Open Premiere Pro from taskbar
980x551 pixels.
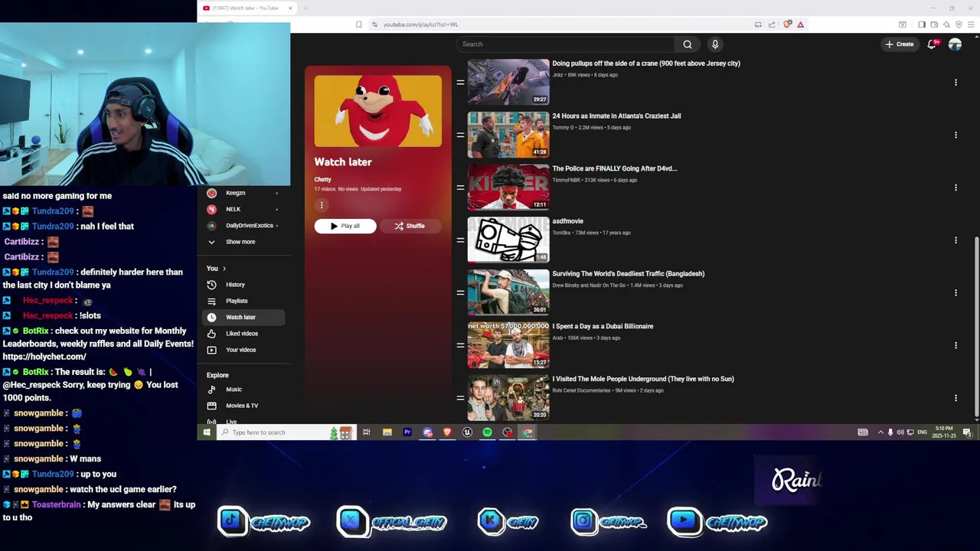click(x=407, y=432)
